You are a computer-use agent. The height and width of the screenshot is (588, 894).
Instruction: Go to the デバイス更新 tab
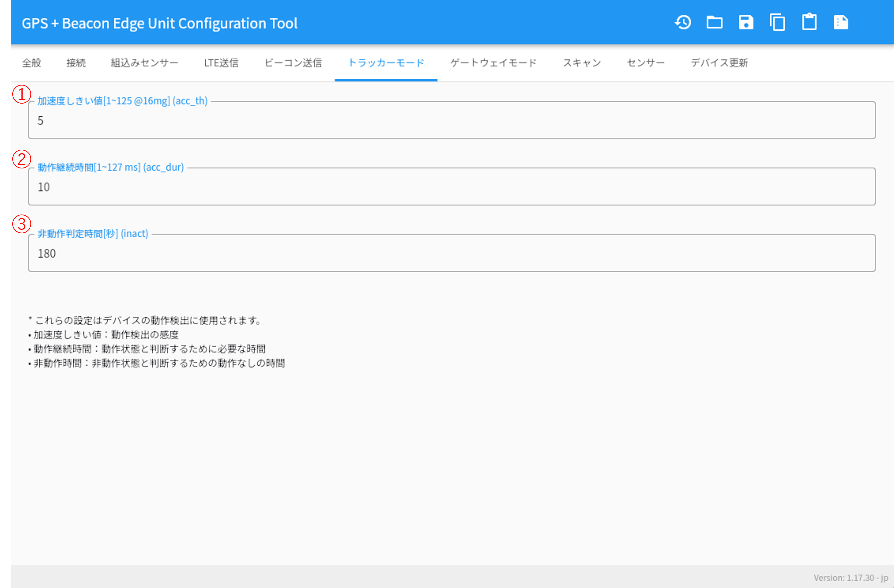pyautogui.click(x=719, y=63)
